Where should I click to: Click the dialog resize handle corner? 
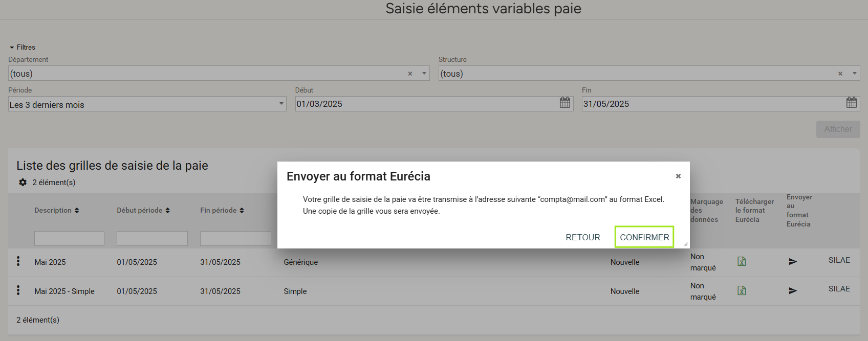coord(685,244)
